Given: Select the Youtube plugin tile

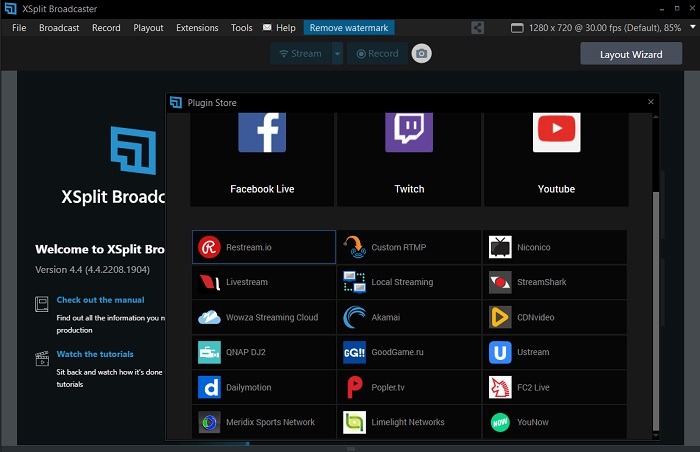Looking at the screenshot, I should pyautogui.click(x=556, y=159).
